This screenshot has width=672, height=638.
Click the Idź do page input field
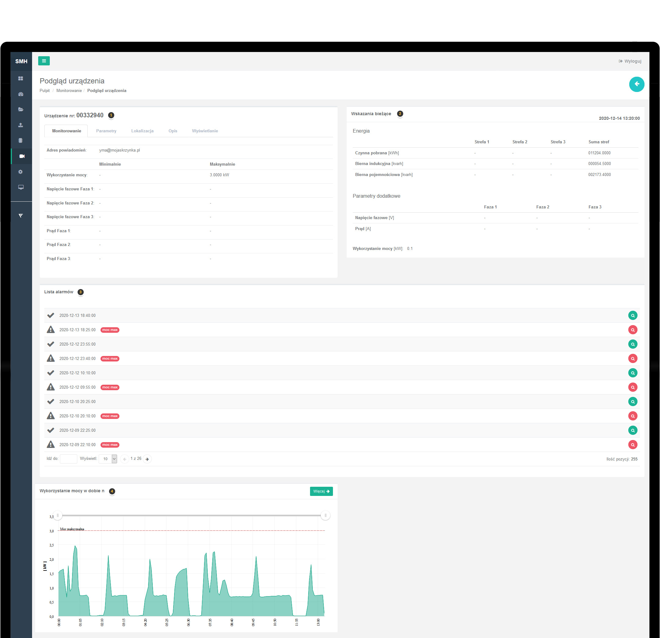[68, 459]
